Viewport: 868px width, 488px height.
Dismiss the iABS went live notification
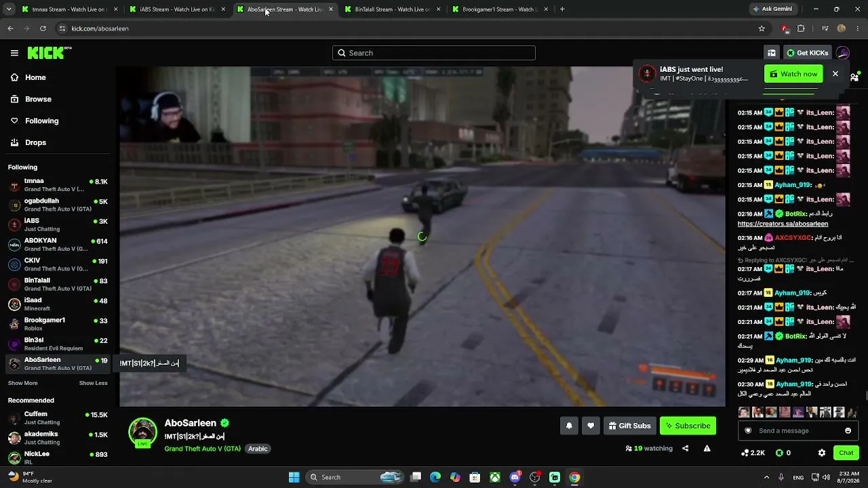(835, 74)
